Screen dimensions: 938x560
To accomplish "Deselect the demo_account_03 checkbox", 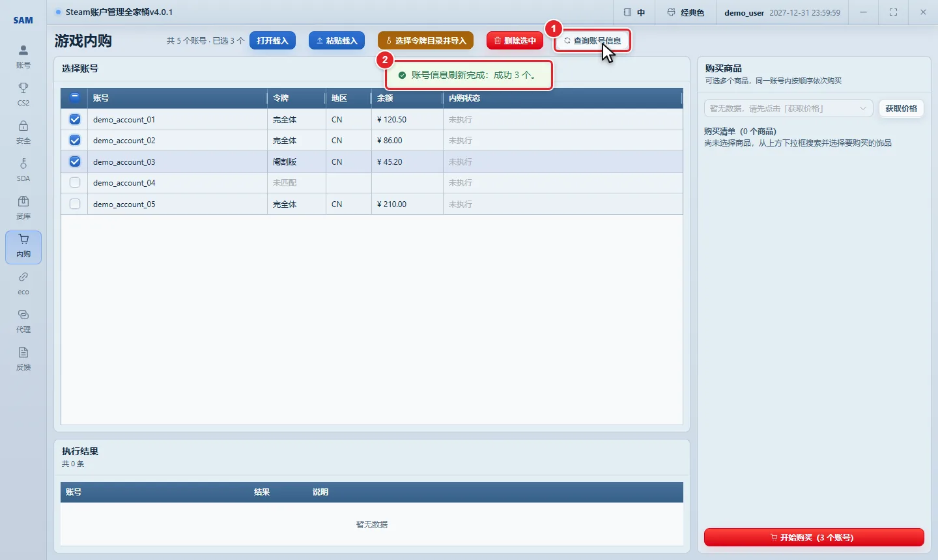I will 75,161.
